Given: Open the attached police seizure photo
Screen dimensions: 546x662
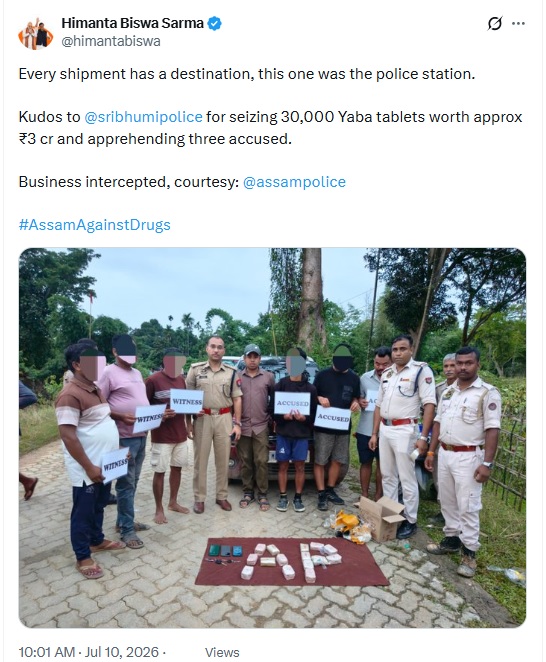Looking at the screenshot, I should (272, 437).
